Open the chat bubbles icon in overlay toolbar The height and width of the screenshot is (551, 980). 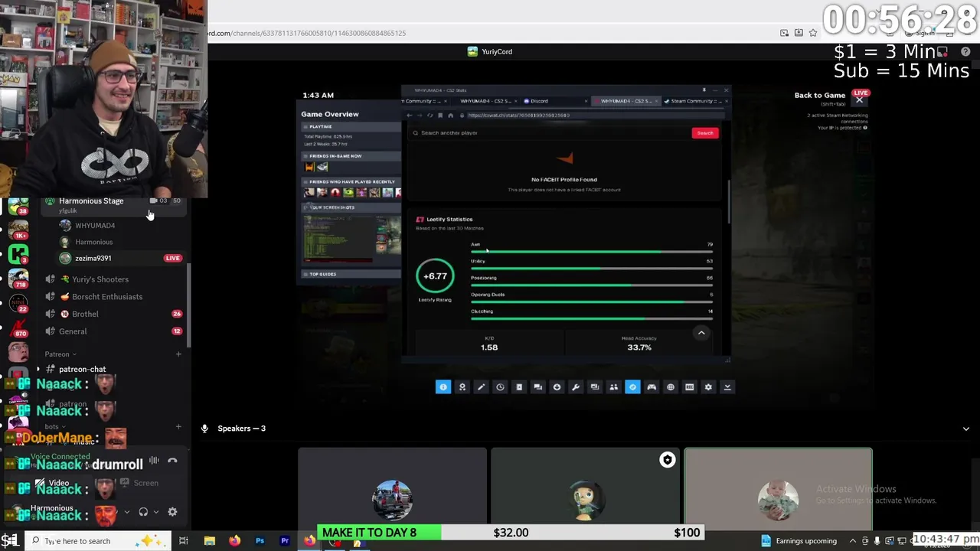click(x=537, y=387)
